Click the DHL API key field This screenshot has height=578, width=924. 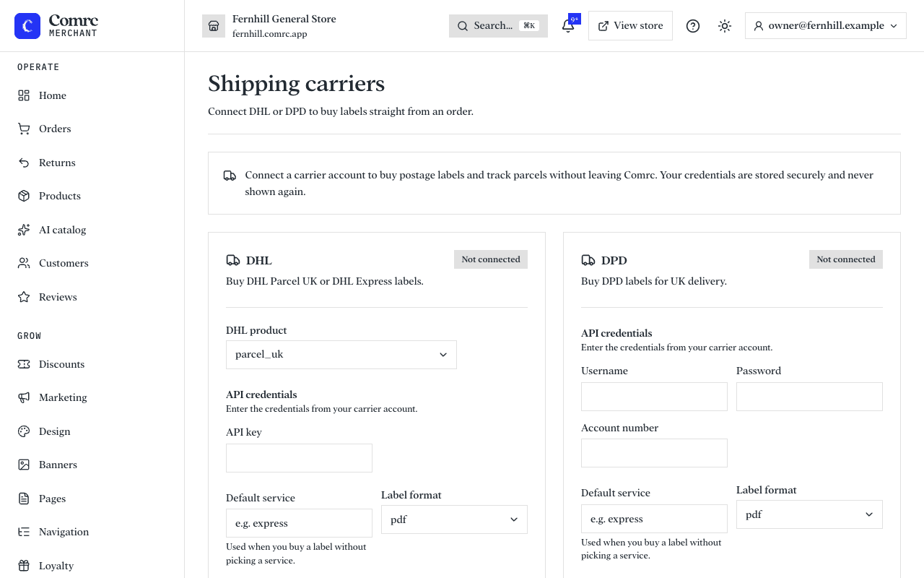299,458
